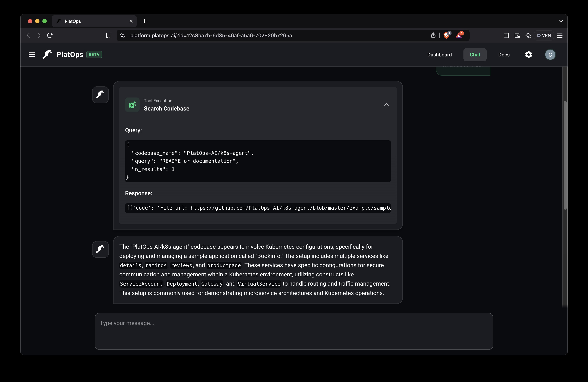Screen dimensions: 588x382
Task: Open the hamburger sidebar menu
Action: tap(32, 55)
